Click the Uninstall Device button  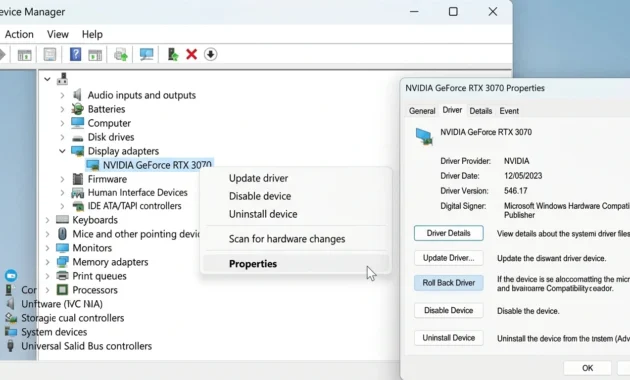coord(449,338)
